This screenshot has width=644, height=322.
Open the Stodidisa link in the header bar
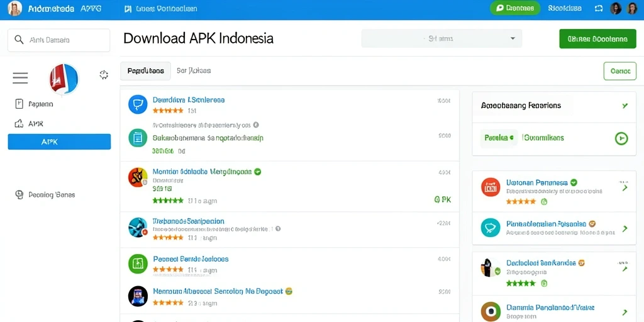tap(564, 8)
